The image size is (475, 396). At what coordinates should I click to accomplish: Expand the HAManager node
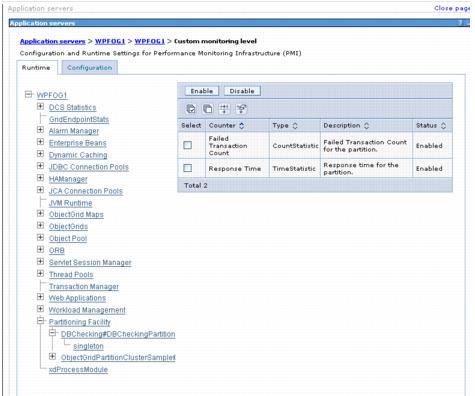[x=41, y=178]
